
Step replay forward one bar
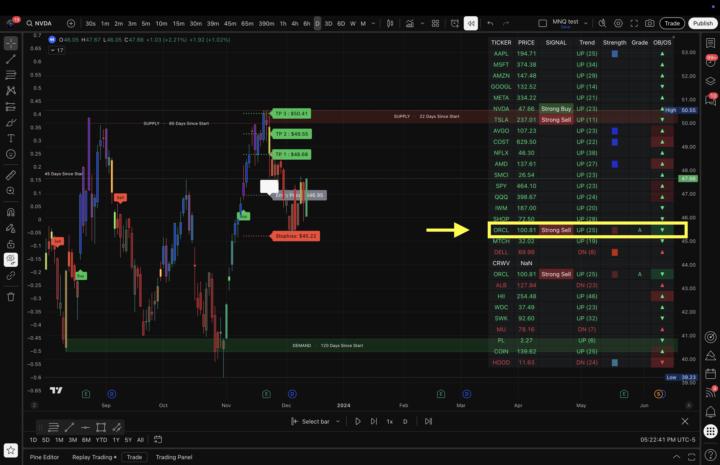tap(374, 421)
